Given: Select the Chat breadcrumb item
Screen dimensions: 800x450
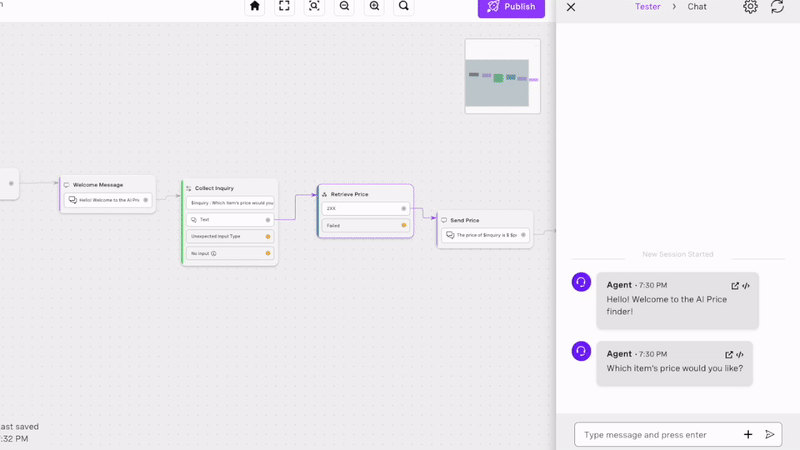Looking at the screenshot, I should pos(697,7).
